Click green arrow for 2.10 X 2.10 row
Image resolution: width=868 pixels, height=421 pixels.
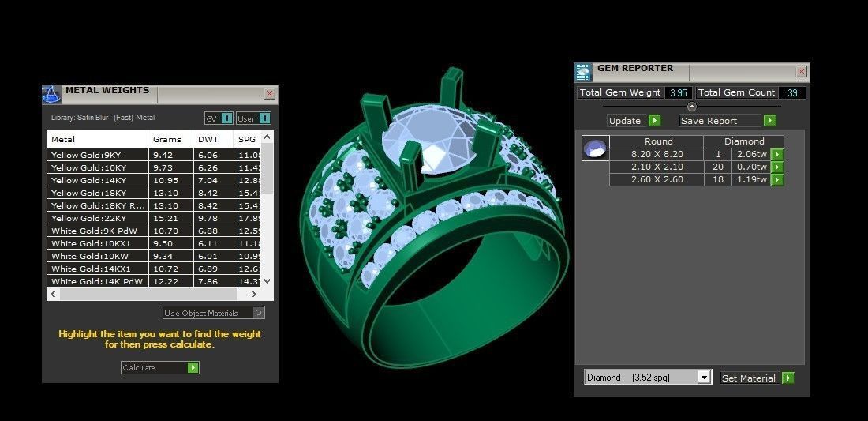(x=777, y=167)
